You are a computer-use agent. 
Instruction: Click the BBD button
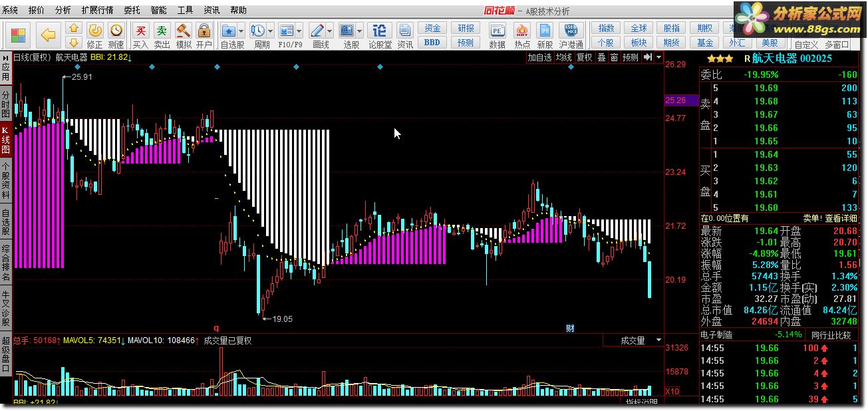[432, 43]
